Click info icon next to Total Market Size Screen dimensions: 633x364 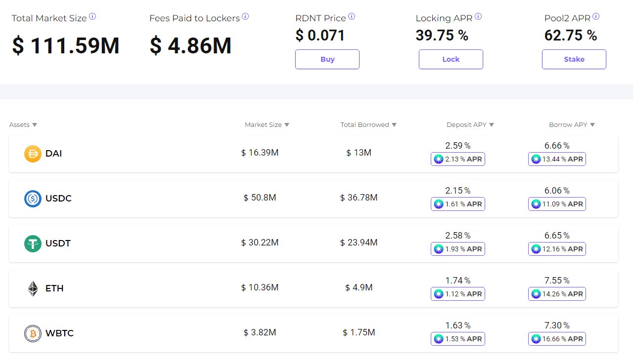92,17
